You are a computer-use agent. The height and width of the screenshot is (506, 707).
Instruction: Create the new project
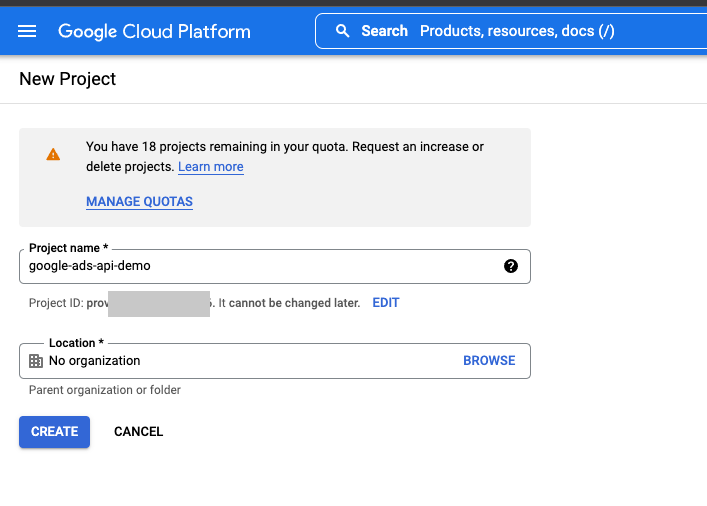pos(54,432)
